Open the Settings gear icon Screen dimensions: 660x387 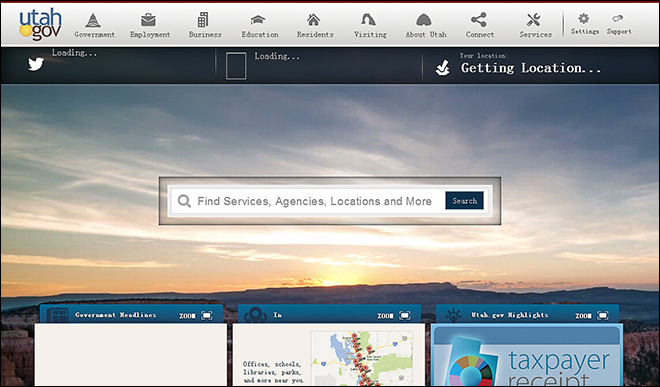(583, 18)
